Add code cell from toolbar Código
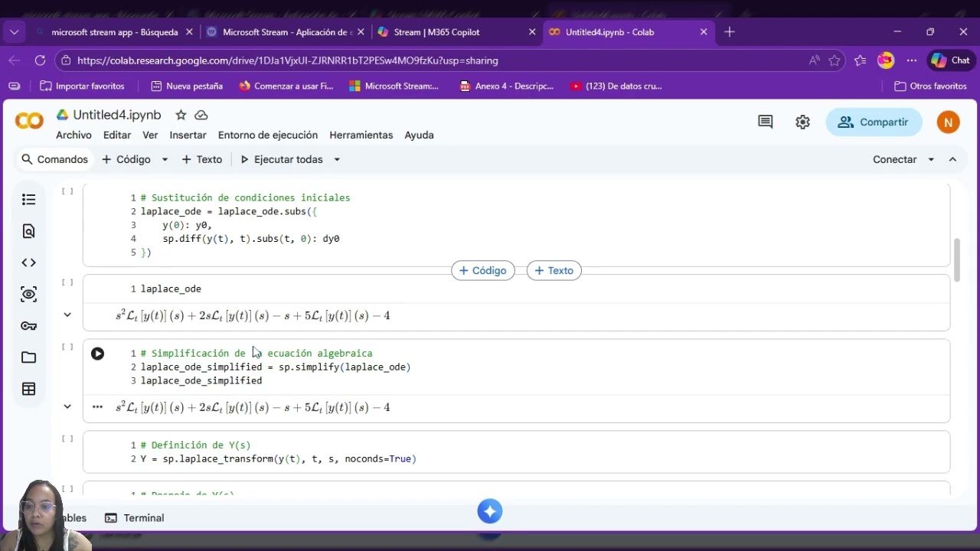Screen dimensions: 980x551 [126, 159]
